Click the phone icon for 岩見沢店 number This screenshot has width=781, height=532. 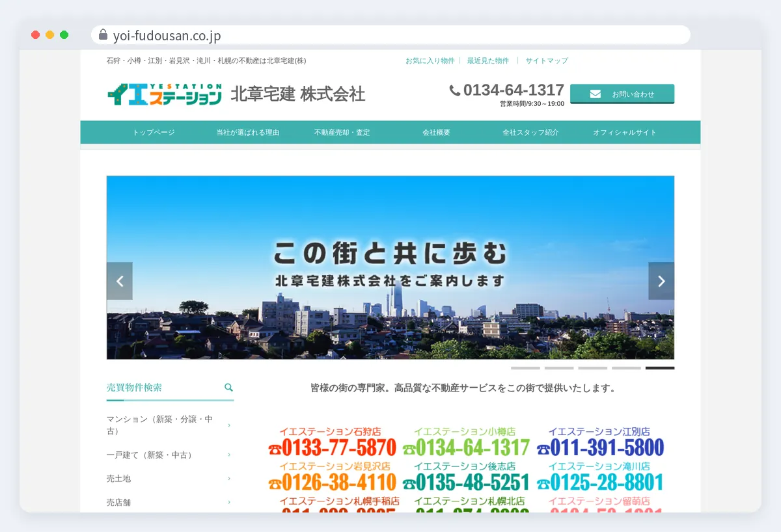pyautogui.click(x=274, y=483)
